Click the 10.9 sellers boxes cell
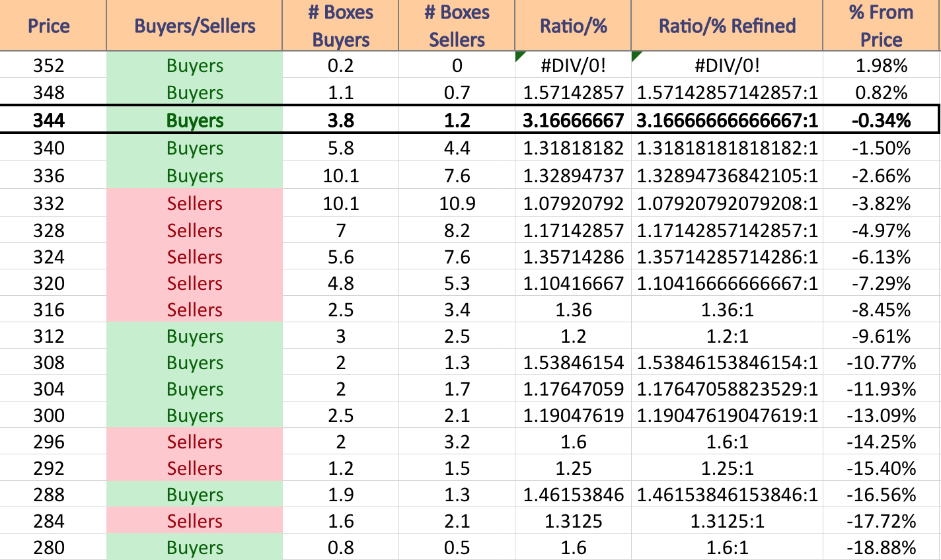Viewport: 941px width, 560px height. [x=457, y=203]
